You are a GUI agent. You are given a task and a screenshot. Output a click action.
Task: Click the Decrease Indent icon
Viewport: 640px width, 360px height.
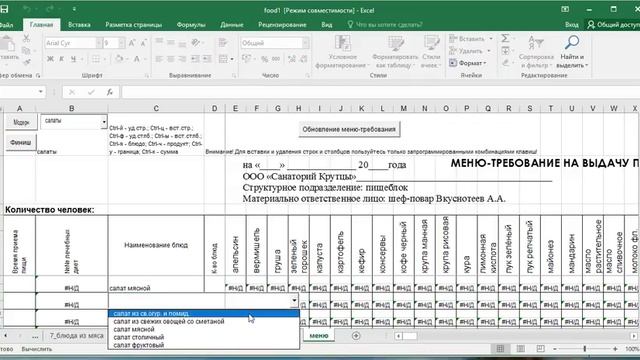[196, 59]
